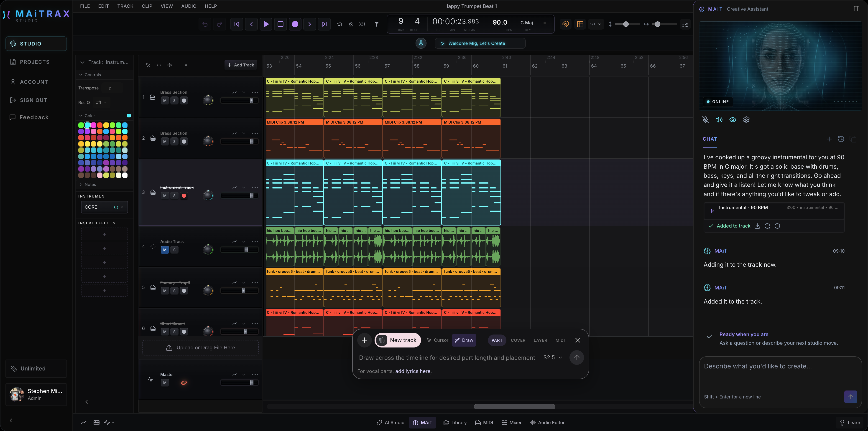The image size is (868, 431).
Task: Open the 1/1 grid size dropdown
Action: tap(595, 24)
